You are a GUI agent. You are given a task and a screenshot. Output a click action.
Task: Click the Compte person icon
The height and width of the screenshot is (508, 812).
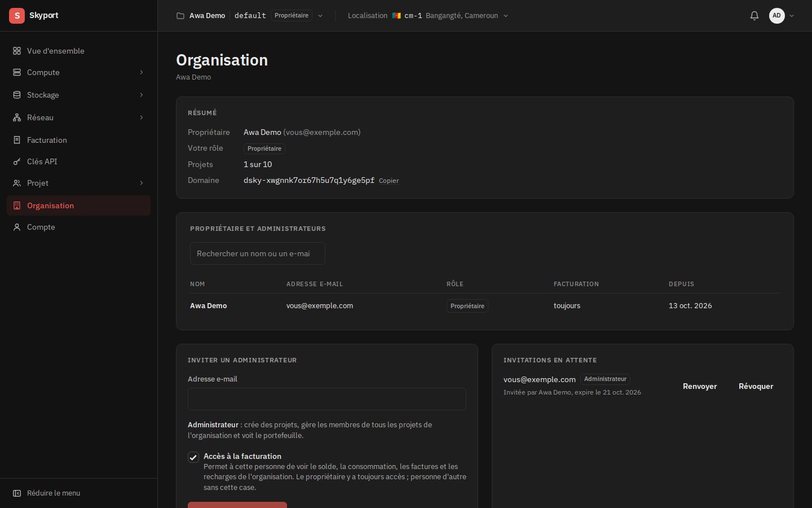pos(17,227)
